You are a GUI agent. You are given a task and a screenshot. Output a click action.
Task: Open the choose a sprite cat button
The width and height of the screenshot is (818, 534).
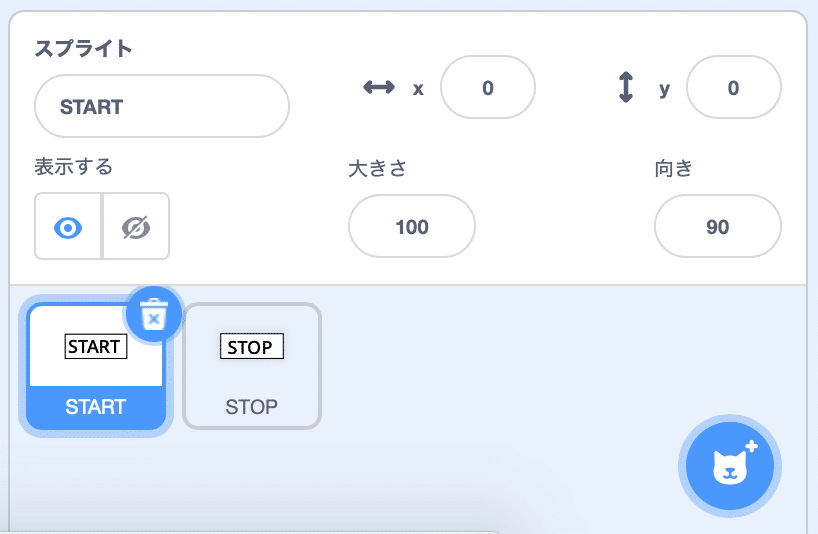tap(729, 465)
